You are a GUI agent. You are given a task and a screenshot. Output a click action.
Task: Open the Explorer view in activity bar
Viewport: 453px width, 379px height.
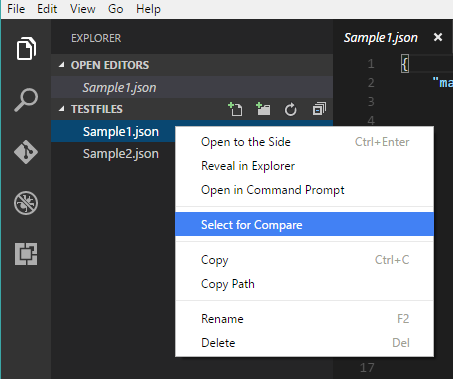(26, 49)
